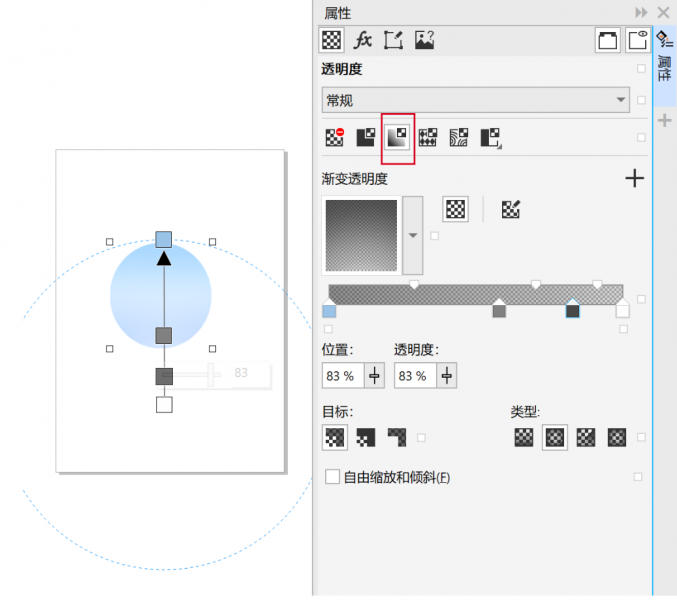
Task: Click midpoint marker between blue and gray nodes
Action: click(414, 284)
